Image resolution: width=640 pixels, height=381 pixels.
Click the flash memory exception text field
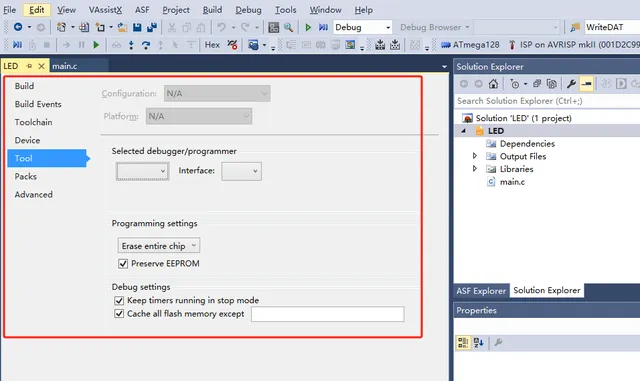(327, 314)
